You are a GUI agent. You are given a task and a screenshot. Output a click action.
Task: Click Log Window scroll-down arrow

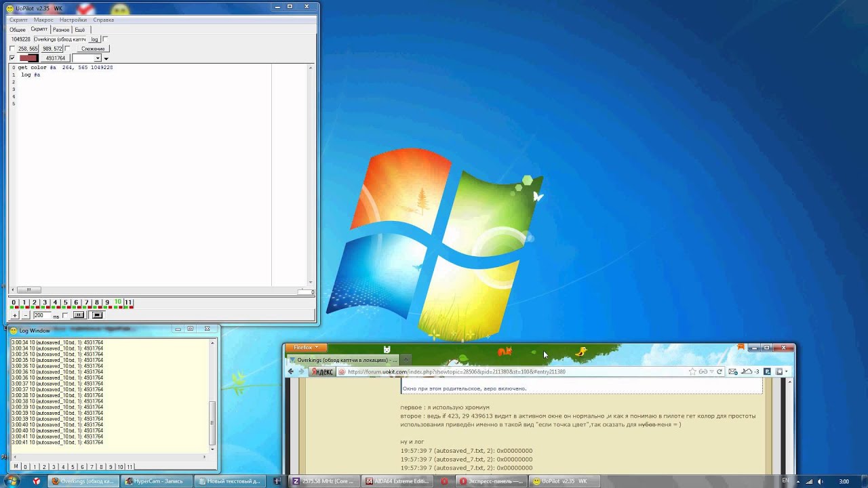point(212,449)
